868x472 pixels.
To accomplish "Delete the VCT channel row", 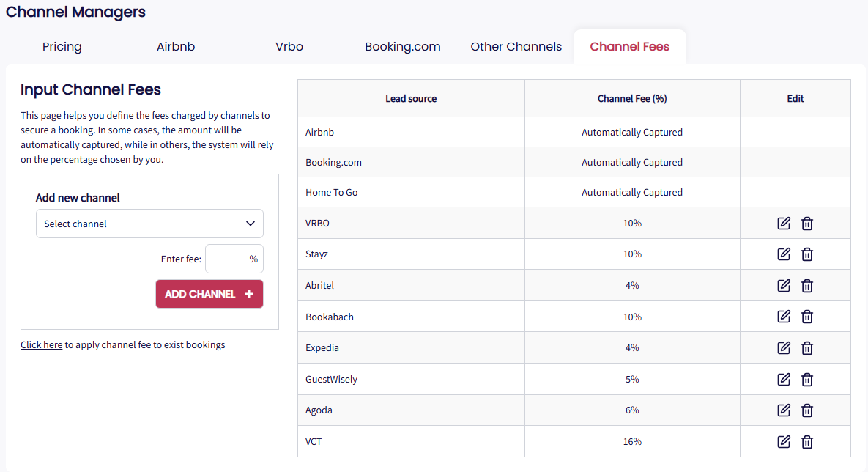I will click(x=806, y=441).
